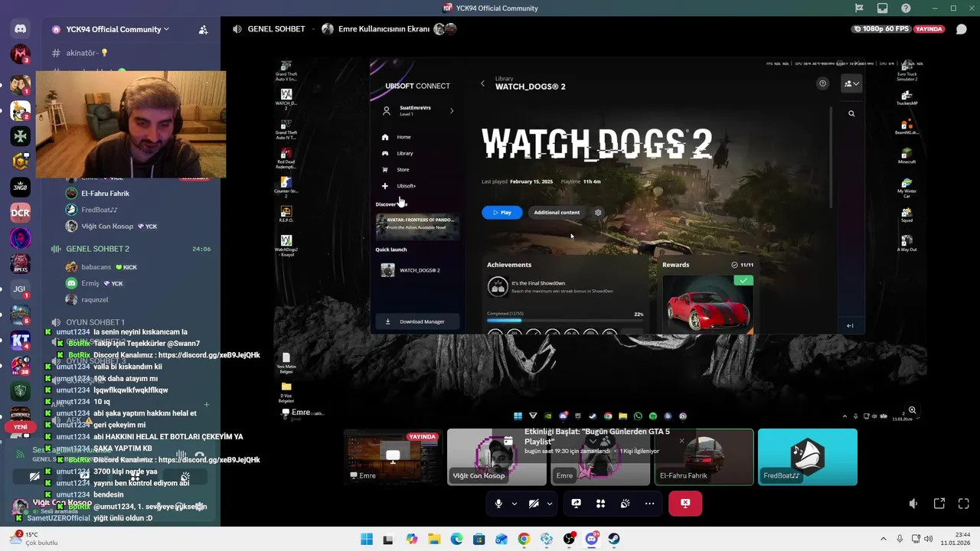Open the soundboard in call controls
980x551 pixels.
(x=626, y=504)
